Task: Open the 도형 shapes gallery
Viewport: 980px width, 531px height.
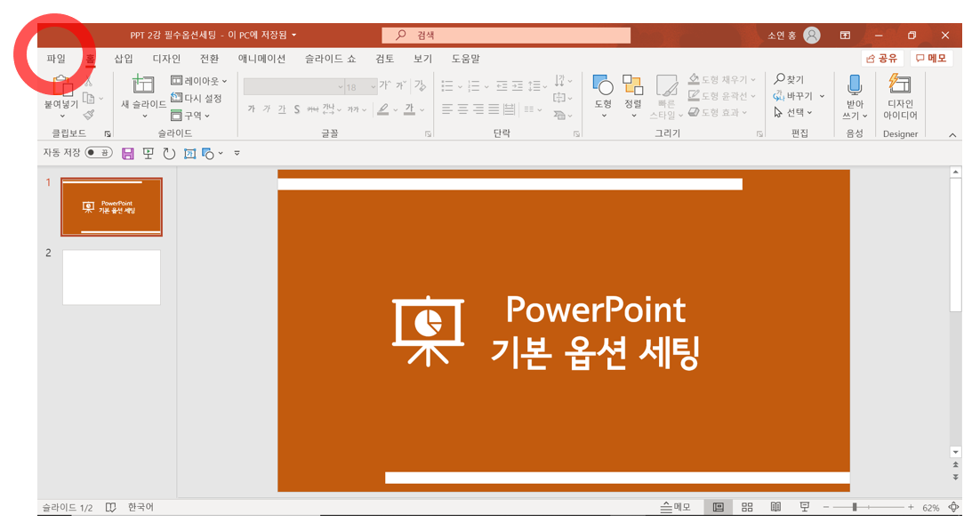Action: coord(603,96)
